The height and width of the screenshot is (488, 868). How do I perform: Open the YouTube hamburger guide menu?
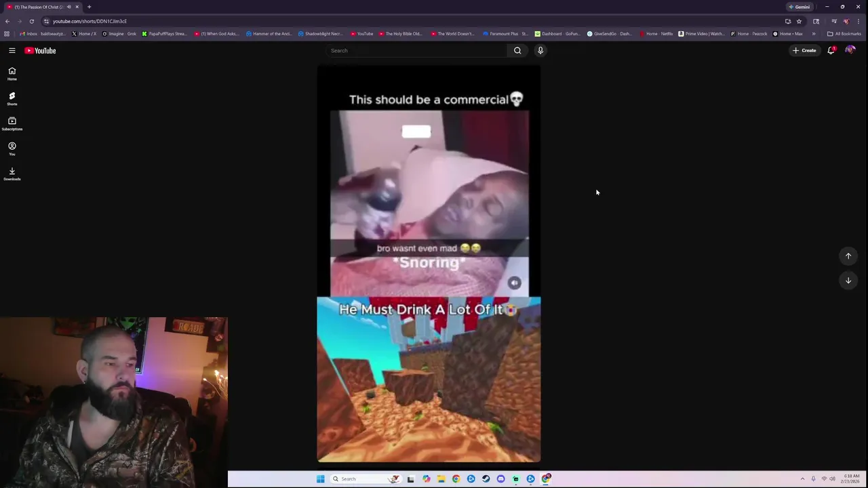coord(12,50)
